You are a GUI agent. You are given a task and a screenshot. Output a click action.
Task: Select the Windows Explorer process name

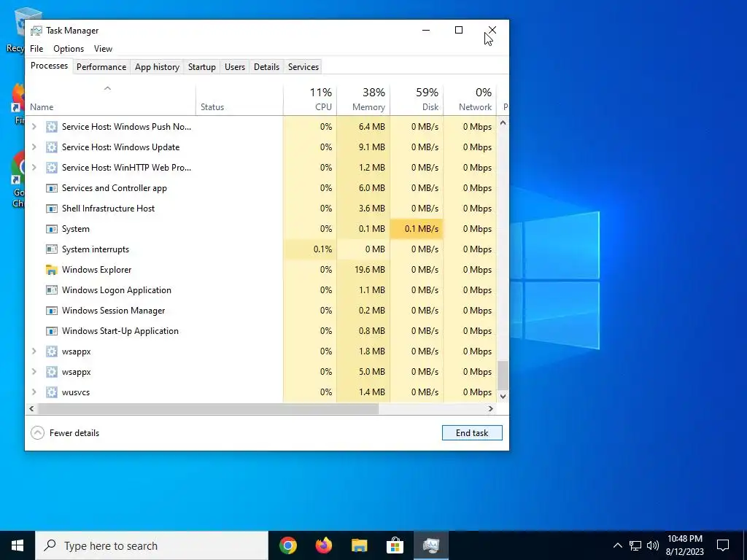97,270
